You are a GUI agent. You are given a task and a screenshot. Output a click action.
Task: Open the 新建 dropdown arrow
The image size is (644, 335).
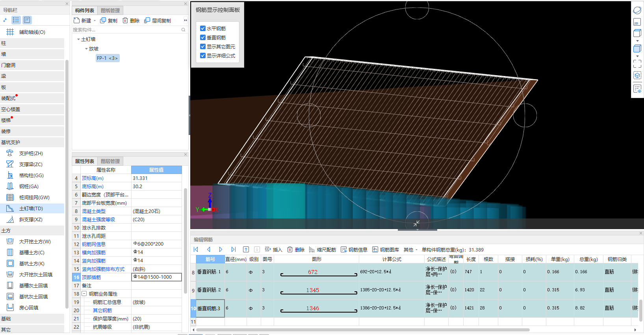coord(95,21)
